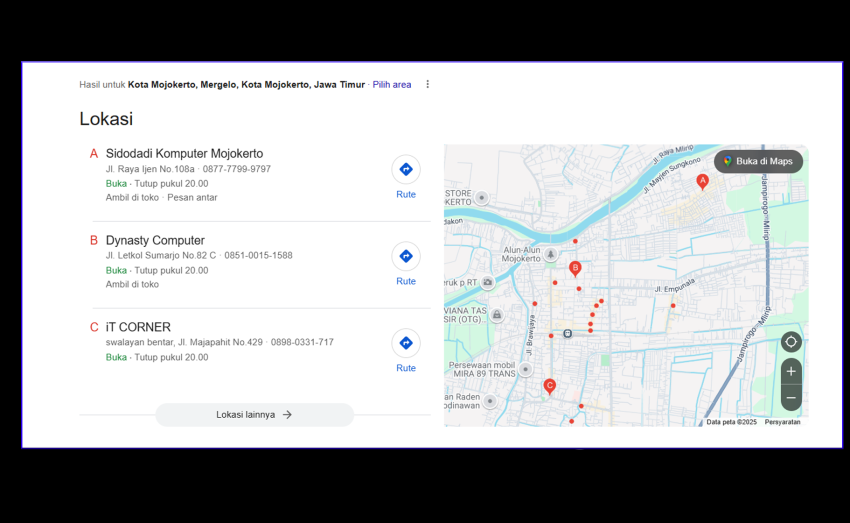Click Data peta ©2025 text
Image resolution: width=850 pixels, height=523 pixels.
[x=731, y=422]
